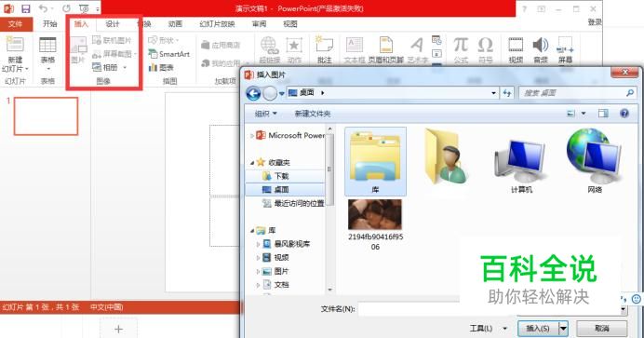Select 暴风影视库 in navigation tree

(x=287, y=244)
